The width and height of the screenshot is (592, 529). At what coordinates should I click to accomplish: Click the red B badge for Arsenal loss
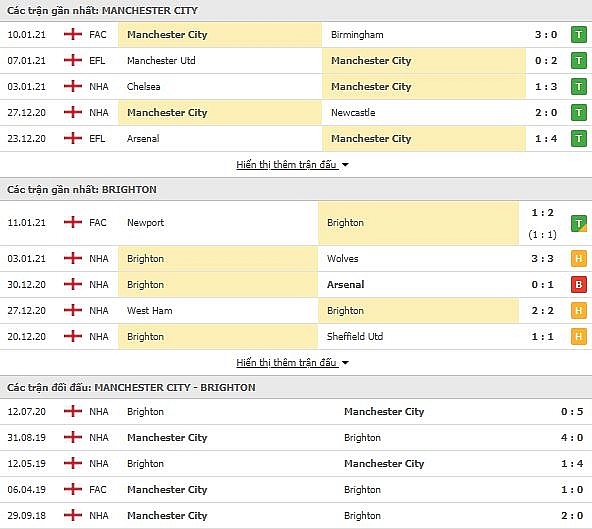[x=578, y=285]
